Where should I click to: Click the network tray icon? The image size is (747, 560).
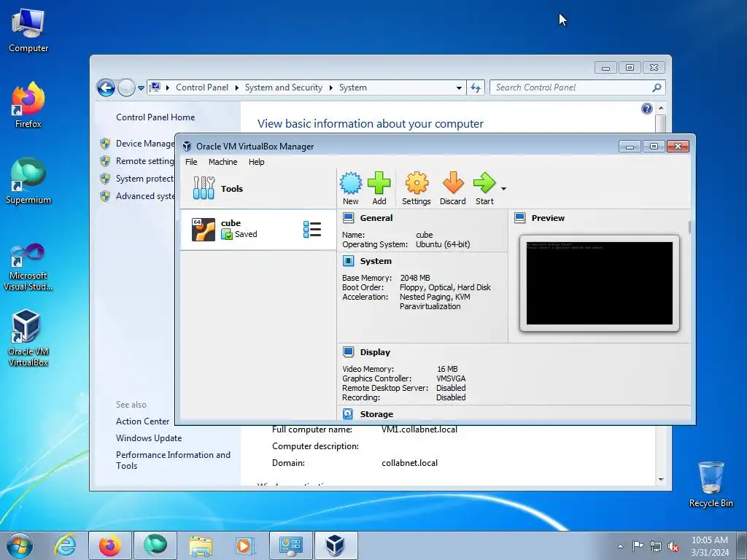click(x=656, y=546)
